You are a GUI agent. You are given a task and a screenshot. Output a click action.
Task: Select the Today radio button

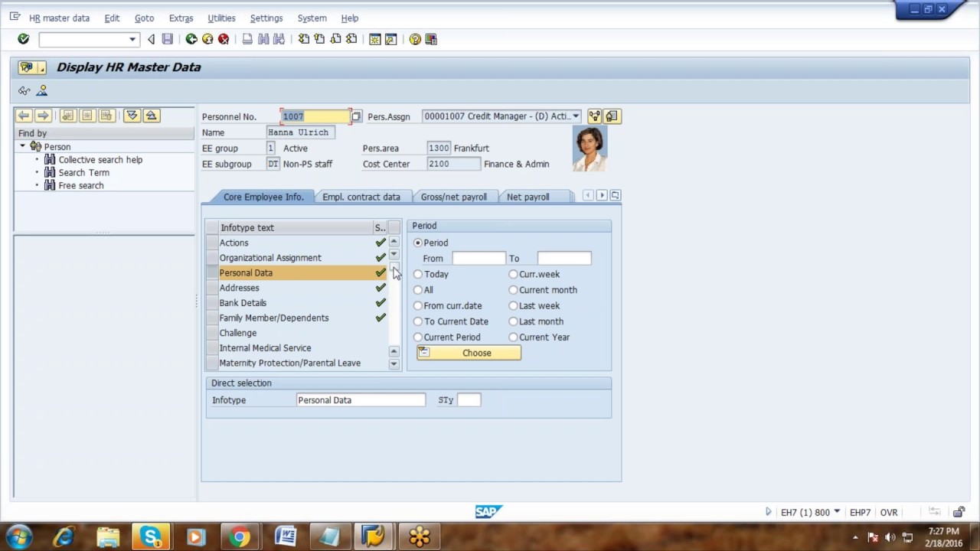click(418, 274)
